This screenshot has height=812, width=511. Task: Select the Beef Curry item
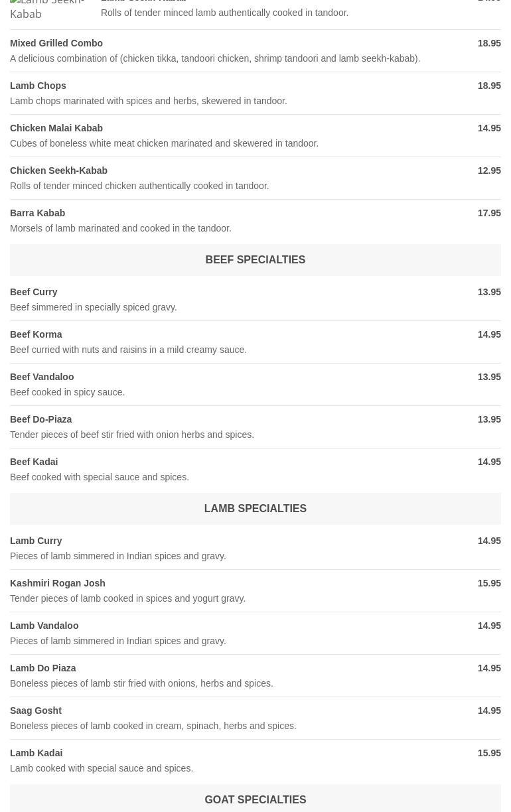[x=33, y=292]
